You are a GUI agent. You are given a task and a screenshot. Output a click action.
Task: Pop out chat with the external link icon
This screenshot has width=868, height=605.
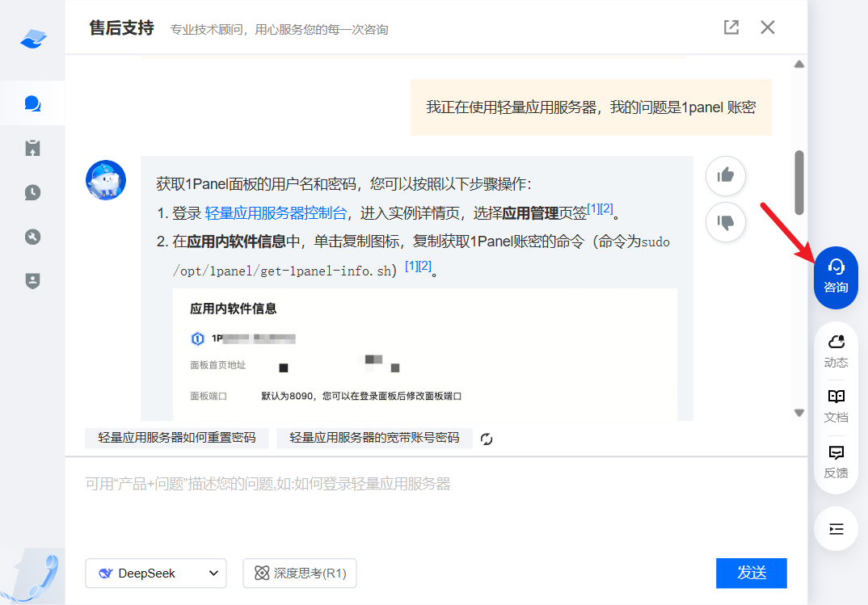731,27
